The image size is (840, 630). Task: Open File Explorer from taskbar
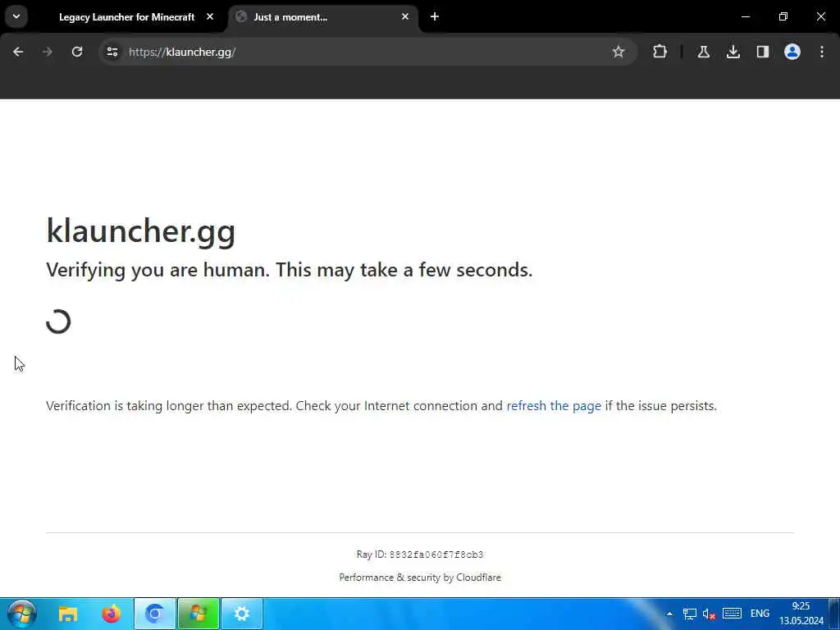point(68,614)
